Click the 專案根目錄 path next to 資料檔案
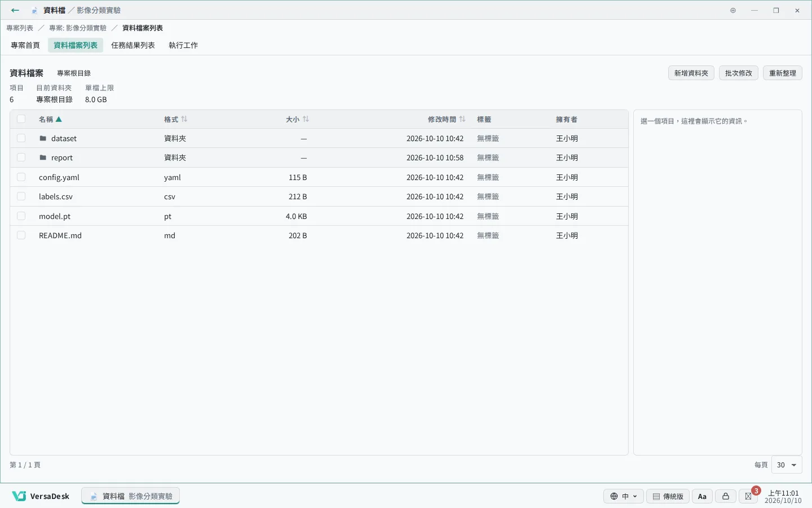The width and height of the screenshot is (812, 508). pyautogui.click(x=74, y=73)
